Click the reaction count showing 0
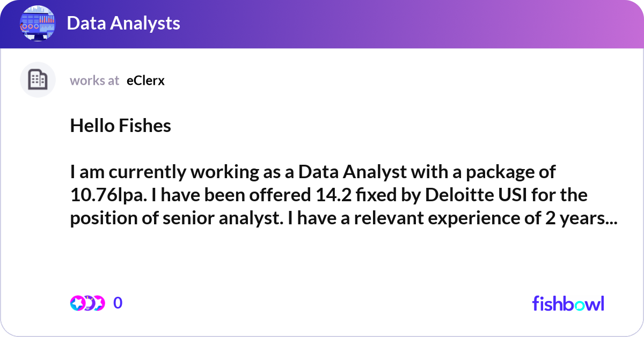 coord(118,303)
